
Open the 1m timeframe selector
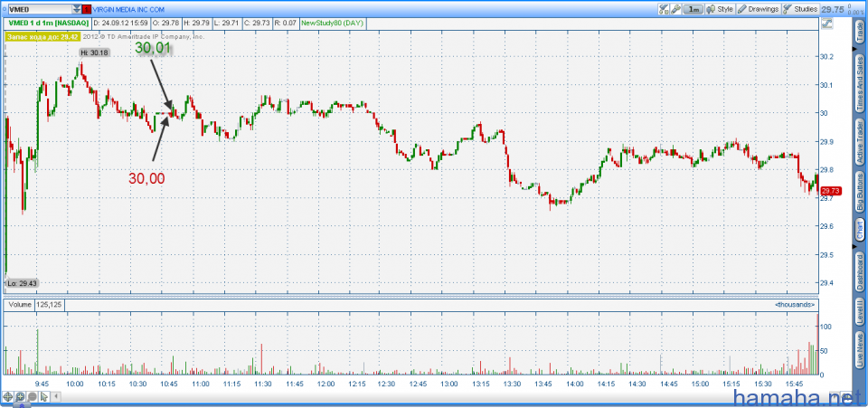(x=693, y=9)
